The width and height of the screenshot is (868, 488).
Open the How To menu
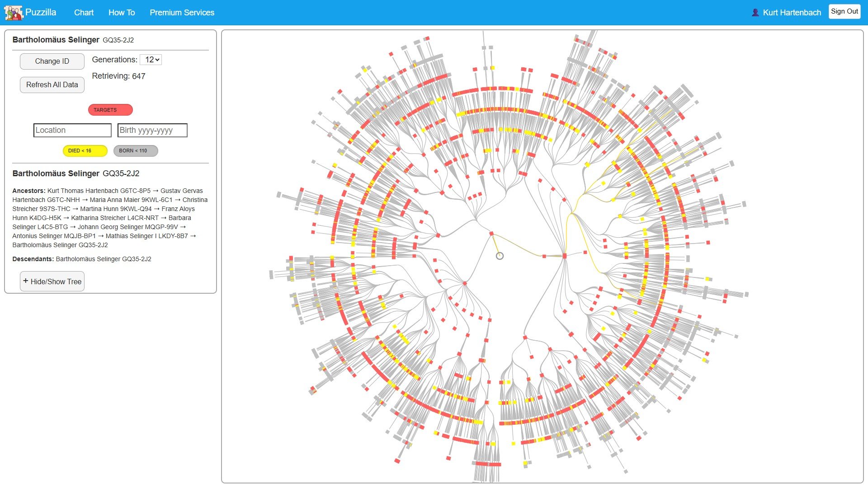pos(122,13)
